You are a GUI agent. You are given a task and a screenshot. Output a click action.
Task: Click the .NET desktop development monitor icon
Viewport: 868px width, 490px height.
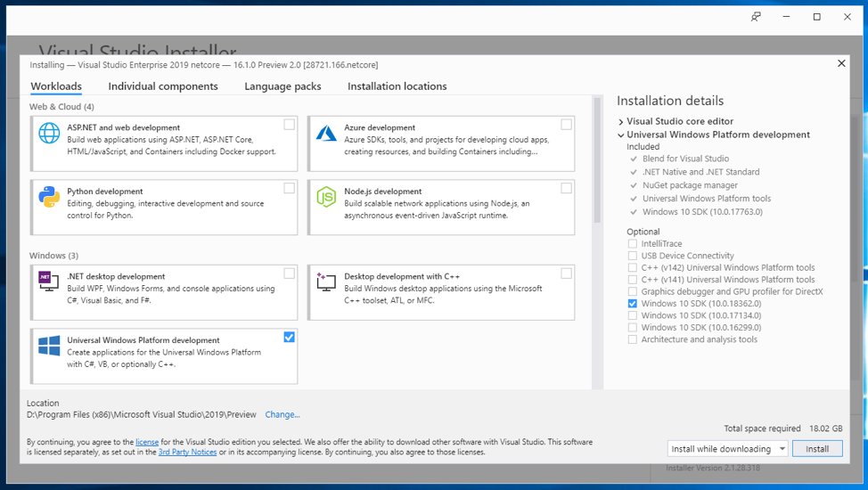click(49, 282)
